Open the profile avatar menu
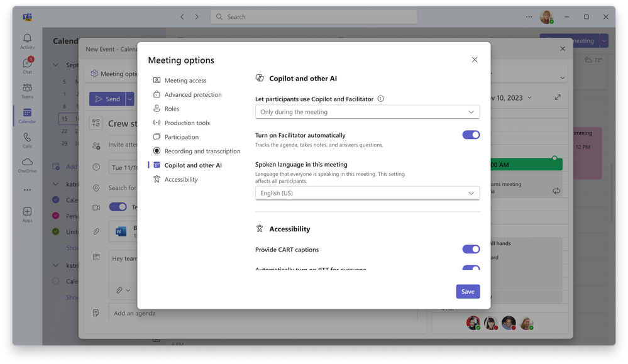Screen dimensions: 628x364 click(547, 17)
